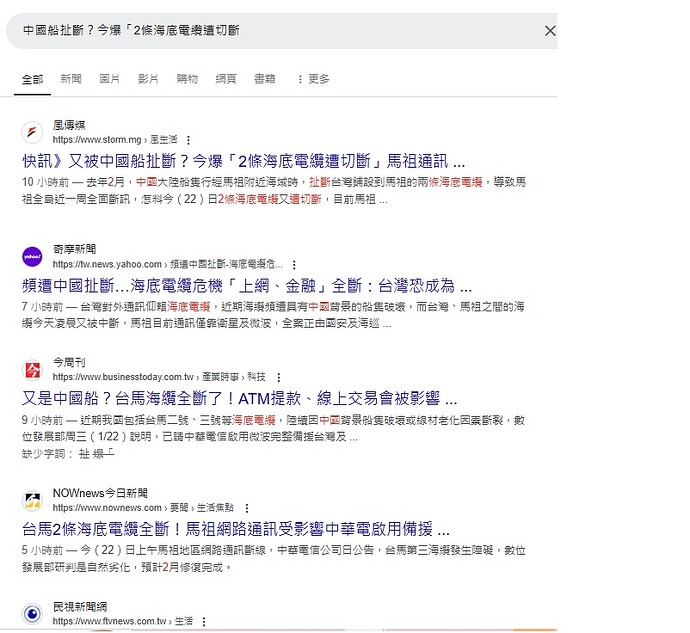The image size is (690, 633).
Task: Clear the search box with the X icon
Action: click(x=550, y=31)
